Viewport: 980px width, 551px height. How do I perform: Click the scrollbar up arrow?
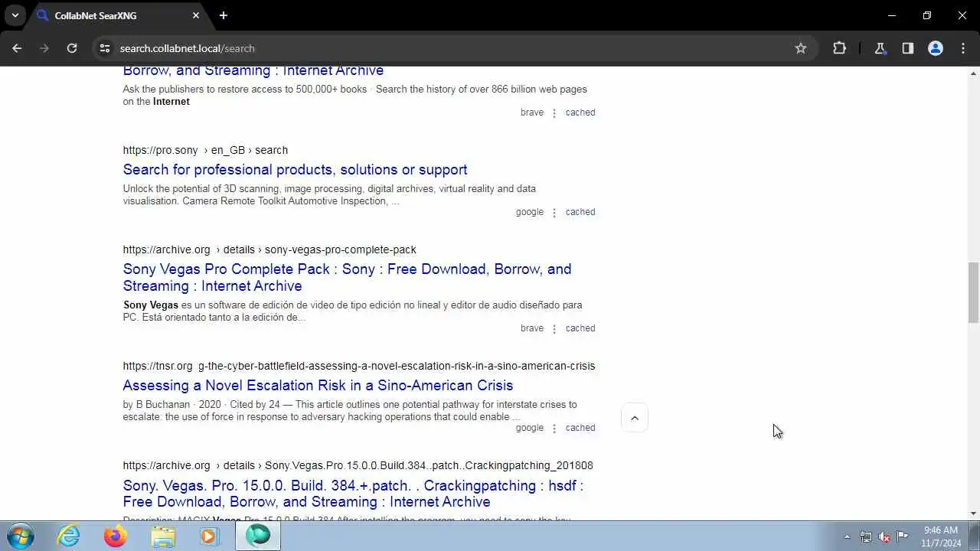pos(973,73)
